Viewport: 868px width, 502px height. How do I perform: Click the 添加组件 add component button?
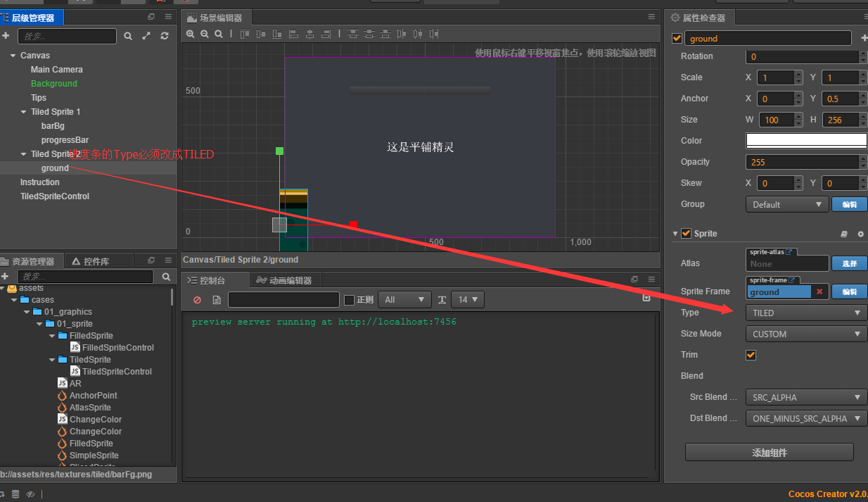(x=770, y=453)
